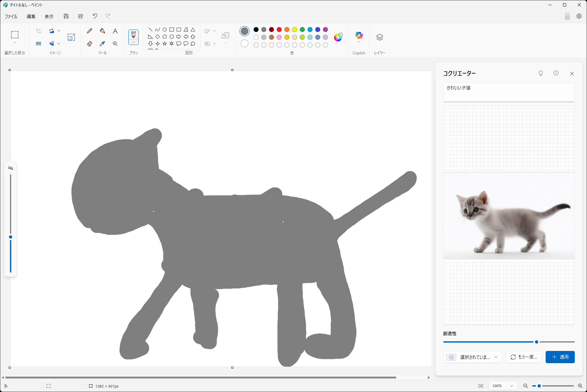The height and width of the screenshot is (392, 587).
Task: Select the Eraser tool
Action: pos(89,44)
